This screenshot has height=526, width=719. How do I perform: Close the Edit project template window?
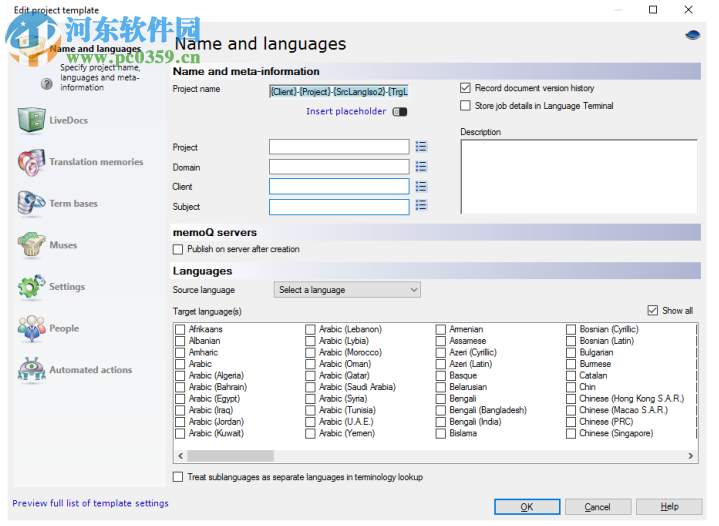click(688, 10)
